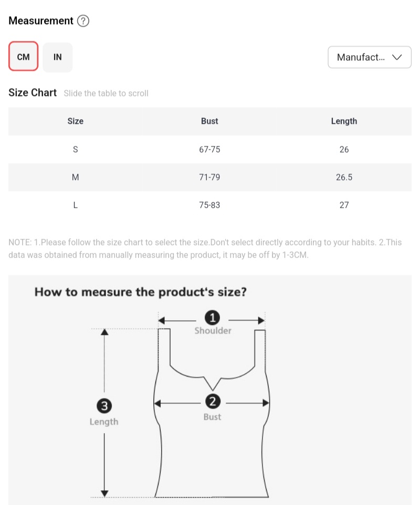
Task: Select the size L row
Action: pos(75,205)
